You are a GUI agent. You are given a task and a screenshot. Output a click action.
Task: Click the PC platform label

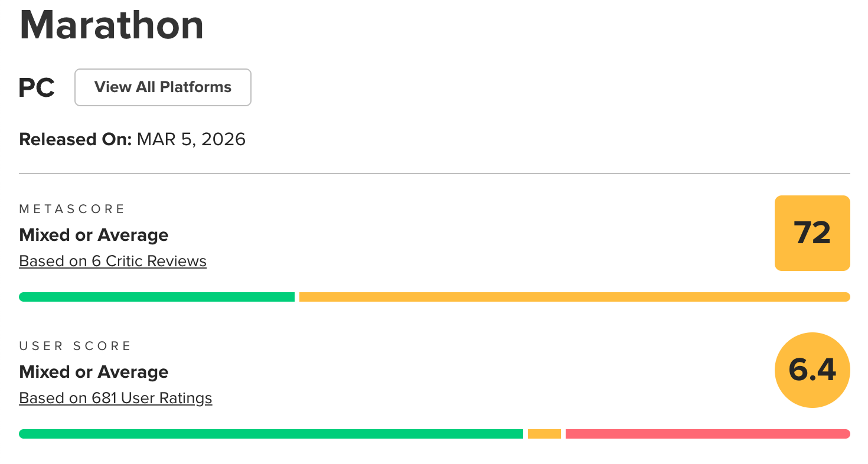point(37,88)
